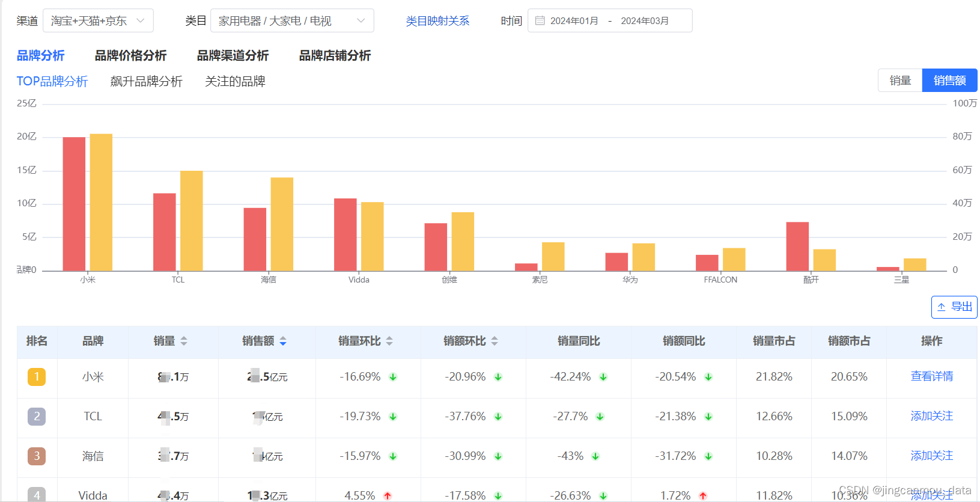Screen dimensions: 980x502
Task: Click rank badge 2 for TCL
Action: click(37, 417)
